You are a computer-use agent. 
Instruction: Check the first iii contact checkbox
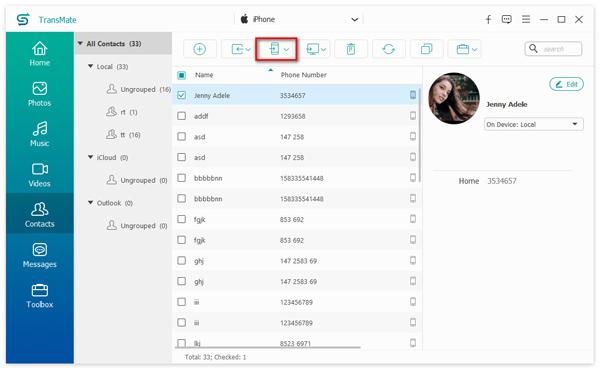tap(181, 302)
